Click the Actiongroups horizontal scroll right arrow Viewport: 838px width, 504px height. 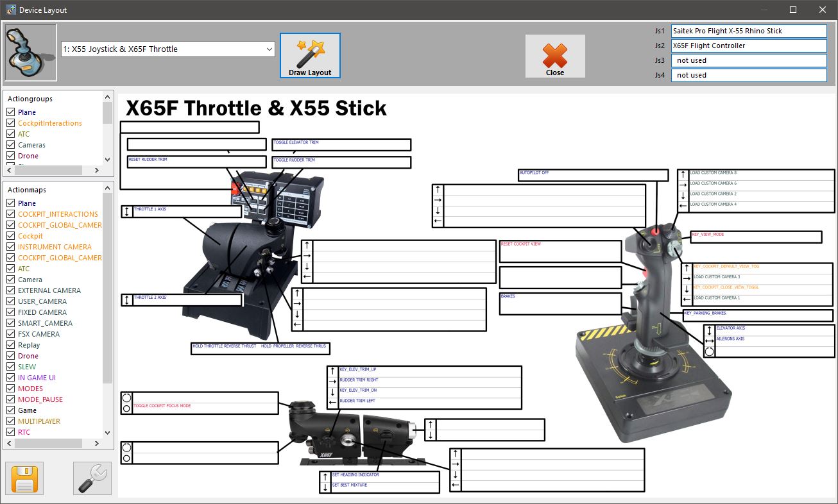click(97, 171)
